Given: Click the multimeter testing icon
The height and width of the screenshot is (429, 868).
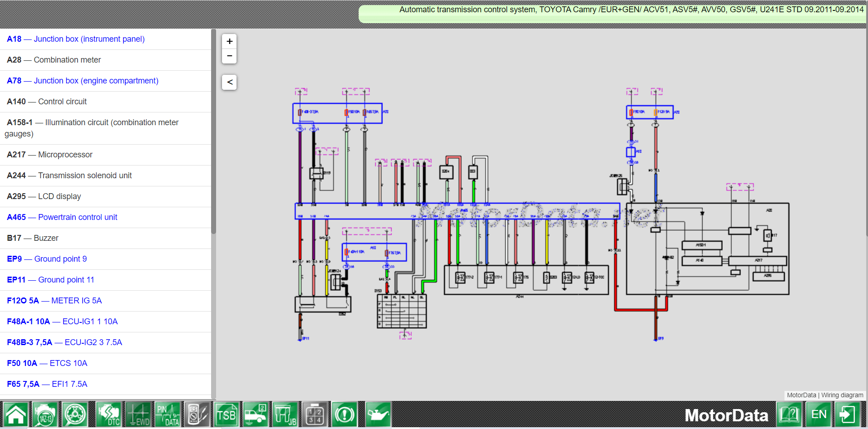Looking at the screenshot, I should tap(197, 414).
